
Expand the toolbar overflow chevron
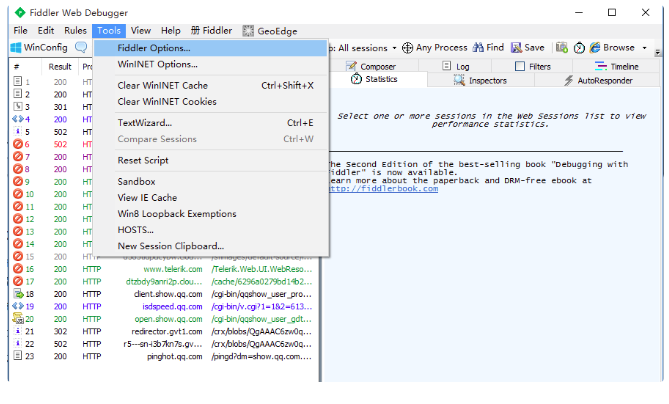[x=658, y=52]
